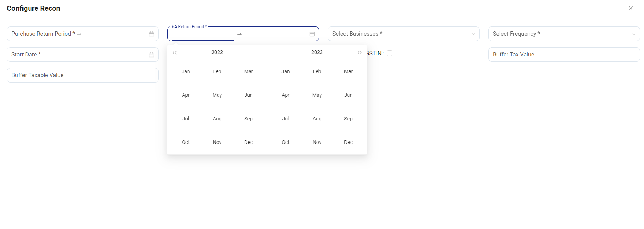Click calendar icon in Start Date field

(152, 55)
